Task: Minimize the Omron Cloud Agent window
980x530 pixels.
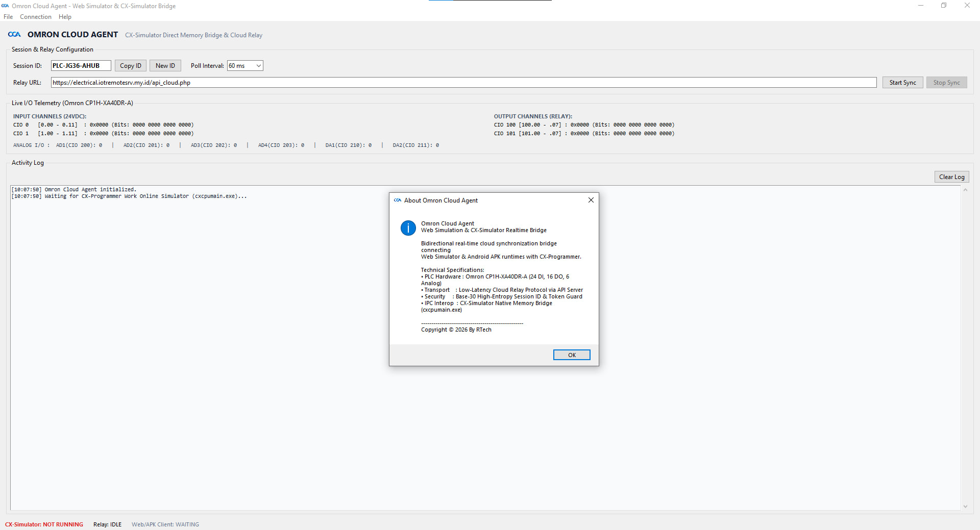Action: tap(920, 6)
